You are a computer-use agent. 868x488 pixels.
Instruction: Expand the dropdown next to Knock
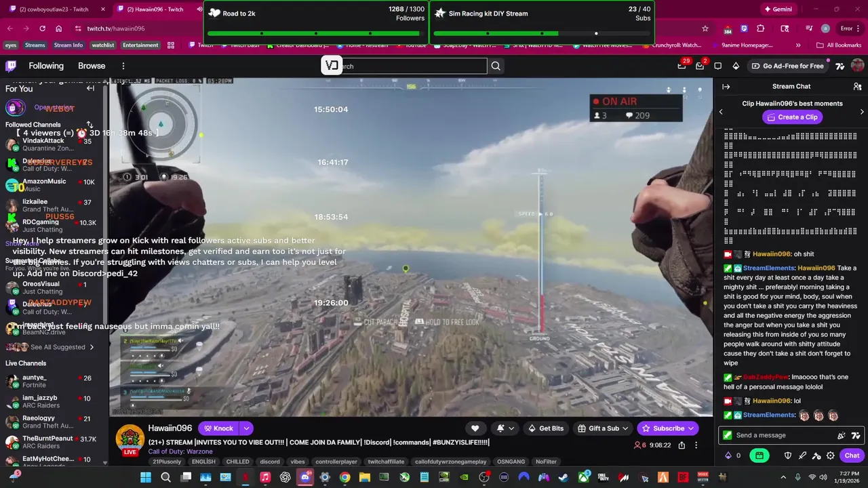coord(246,428)
